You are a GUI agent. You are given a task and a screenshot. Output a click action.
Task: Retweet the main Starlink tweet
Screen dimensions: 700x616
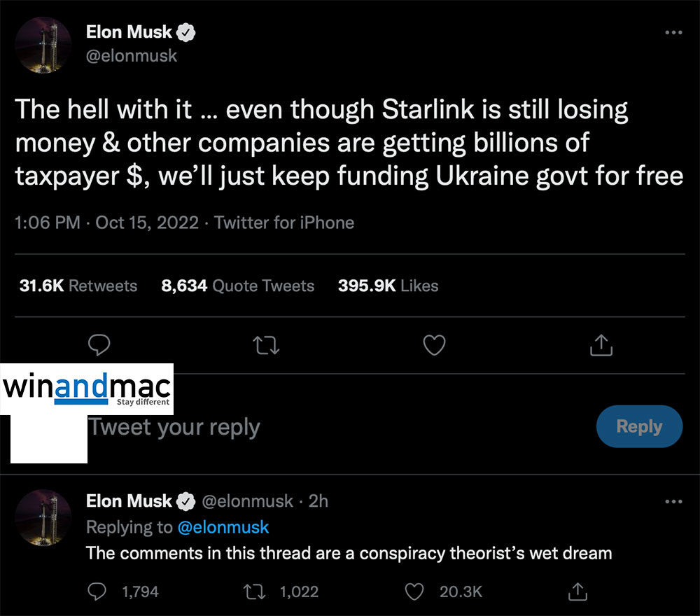[265, 344]
